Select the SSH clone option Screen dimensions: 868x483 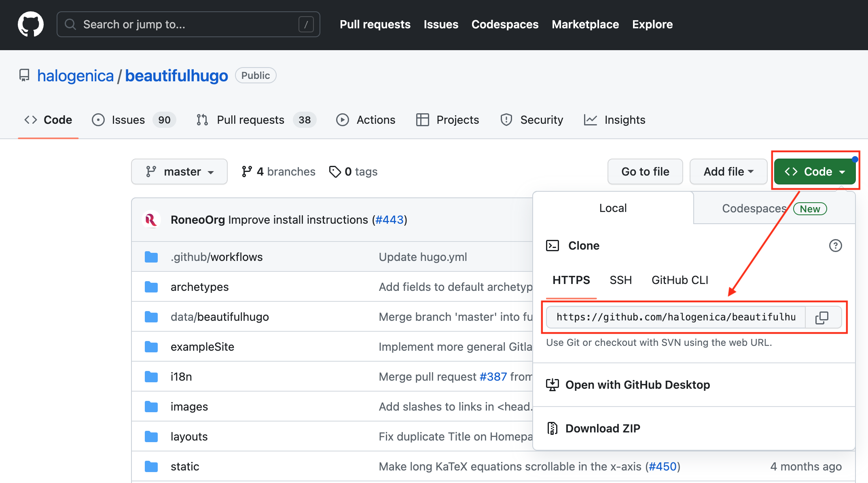click(621, 280)
